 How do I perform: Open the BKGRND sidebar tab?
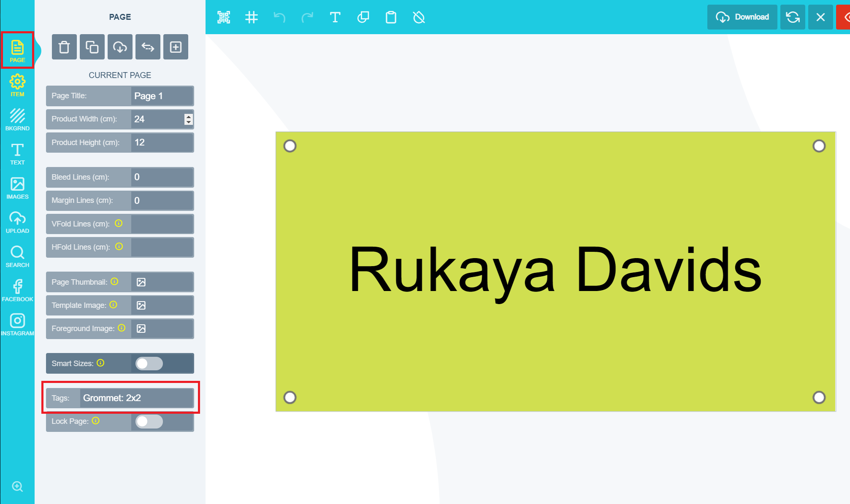(17, 119)
